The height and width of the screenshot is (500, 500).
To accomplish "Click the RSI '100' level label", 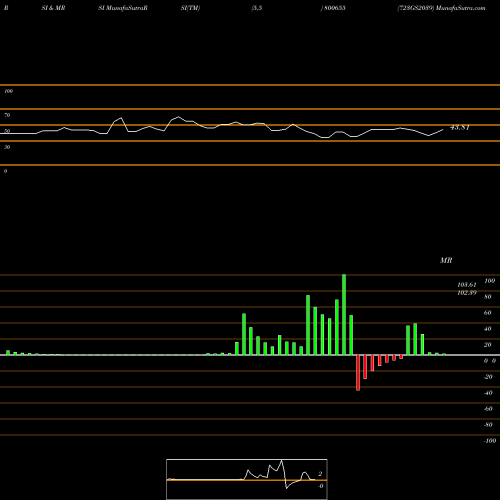I will point(9,91).
